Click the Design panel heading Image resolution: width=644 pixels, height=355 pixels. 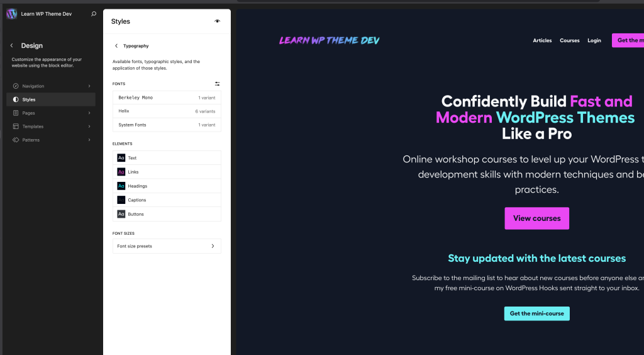click(32, 45)
